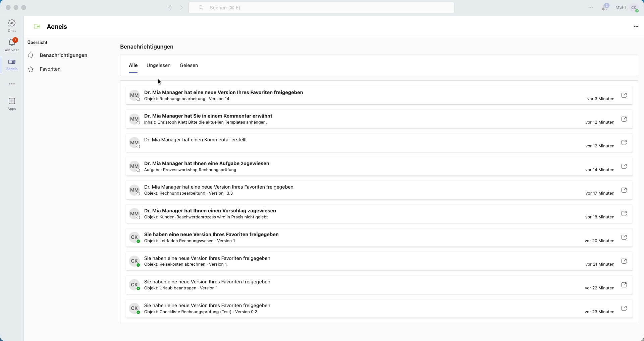Click text 'Objekt: Reisekosten abrechnen · Version 1'

[185, 264]
